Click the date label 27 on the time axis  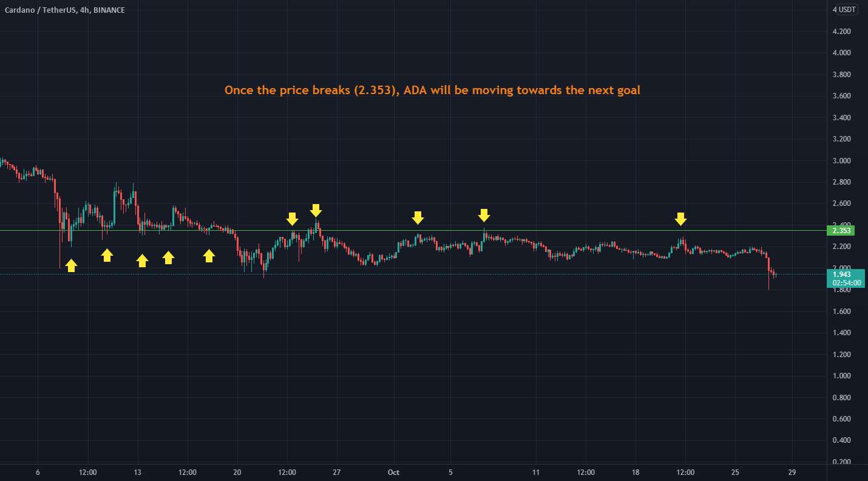(x=337, y=472)
